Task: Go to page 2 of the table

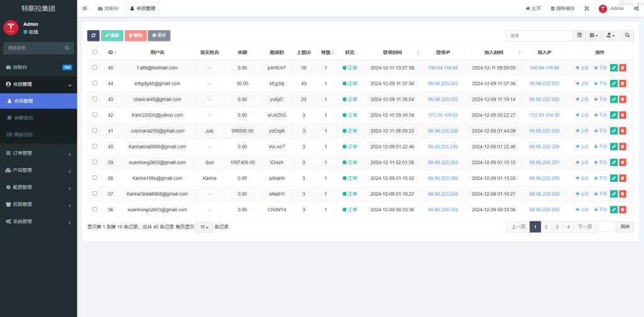Action: (x=546, y=226)
